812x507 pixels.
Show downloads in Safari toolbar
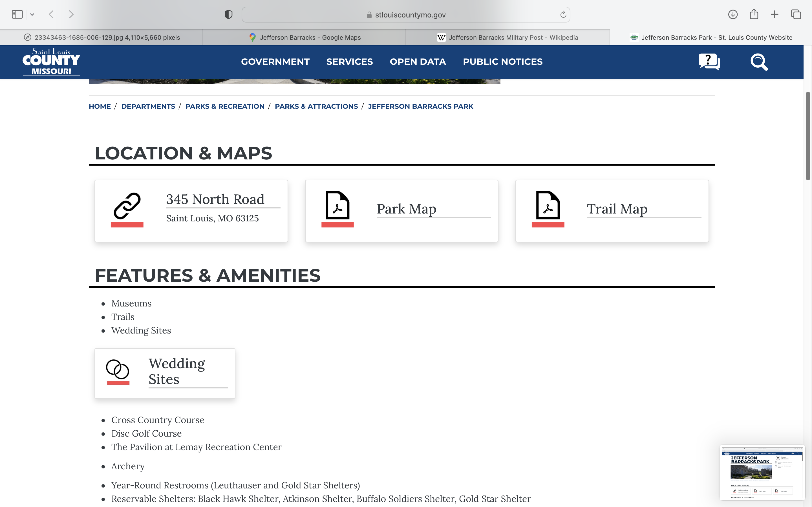coord(733,14)
